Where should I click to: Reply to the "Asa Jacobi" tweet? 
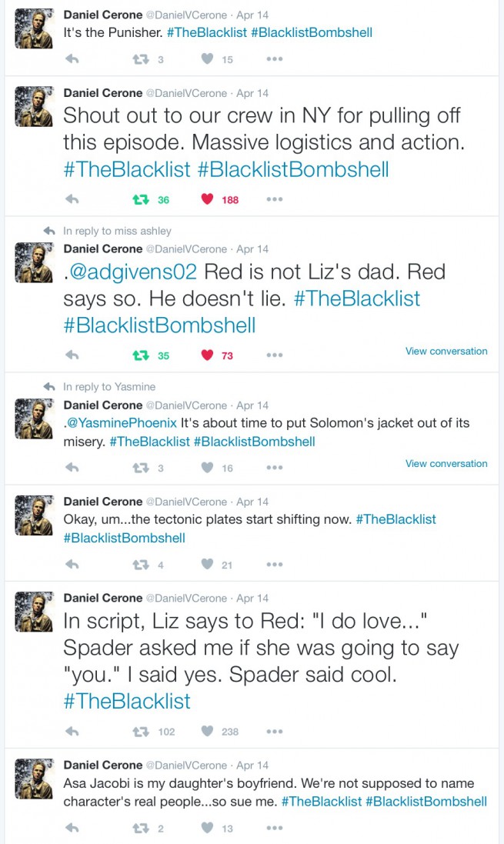(x=72, y=828)
